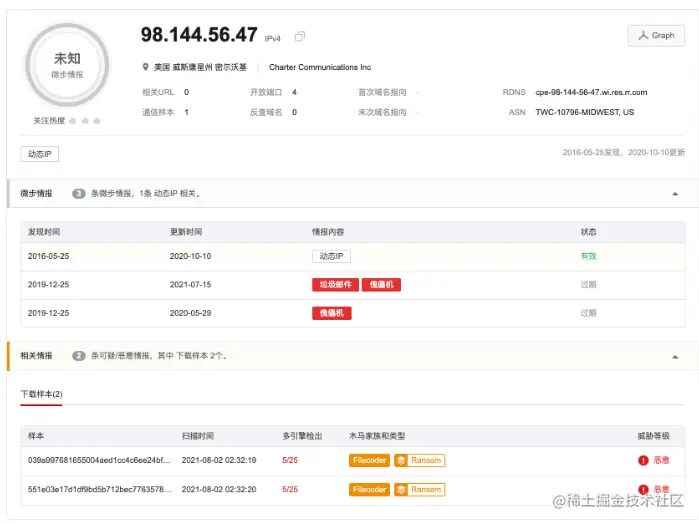
Task: Click the 关注热度 rating dots
Action: click(85, 121)
